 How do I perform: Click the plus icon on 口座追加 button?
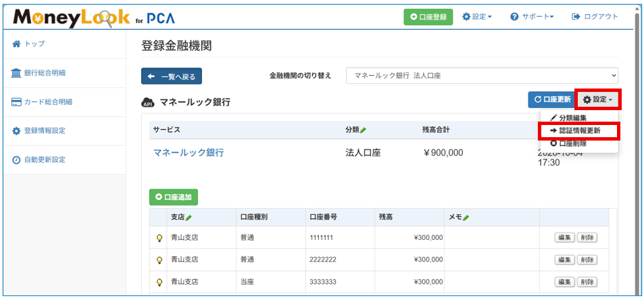(x=159, y=197)
